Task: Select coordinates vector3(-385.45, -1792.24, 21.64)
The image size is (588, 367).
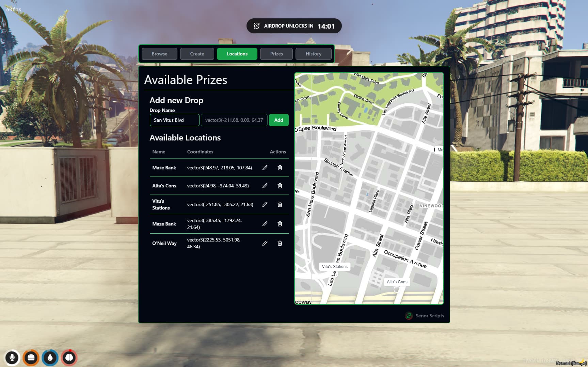Action: (x=214, y=224)
